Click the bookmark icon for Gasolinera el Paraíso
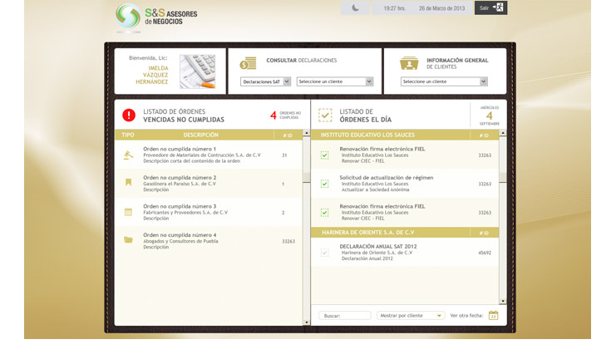The height and width of the screenshot is (364, 616). tap(128, 183)
